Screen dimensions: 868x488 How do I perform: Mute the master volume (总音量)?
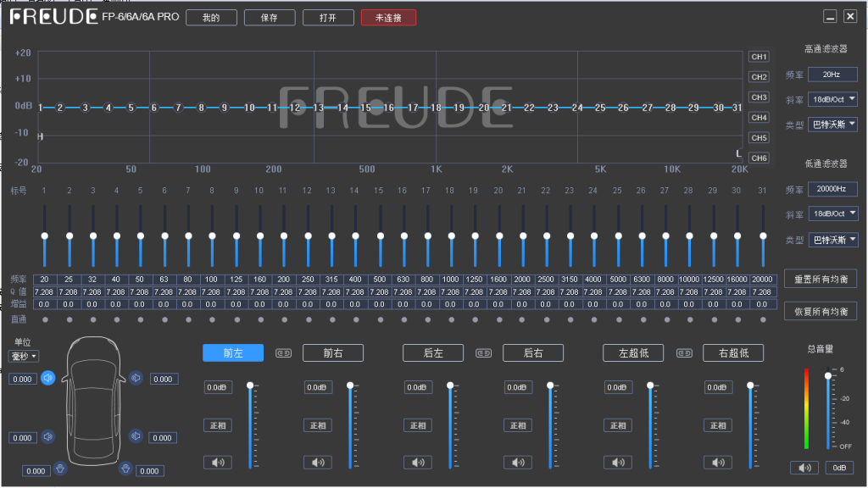pos(804,468)
